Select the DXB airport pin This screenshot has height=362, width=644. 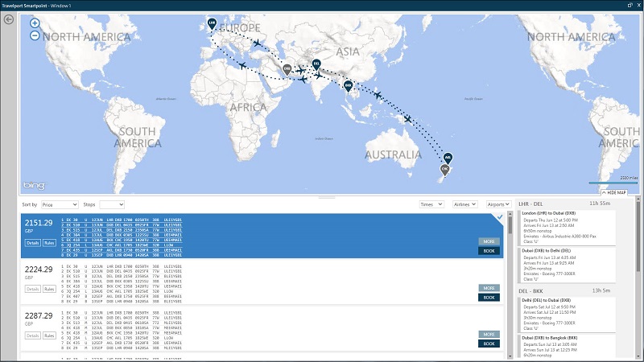tap(287, 69)
